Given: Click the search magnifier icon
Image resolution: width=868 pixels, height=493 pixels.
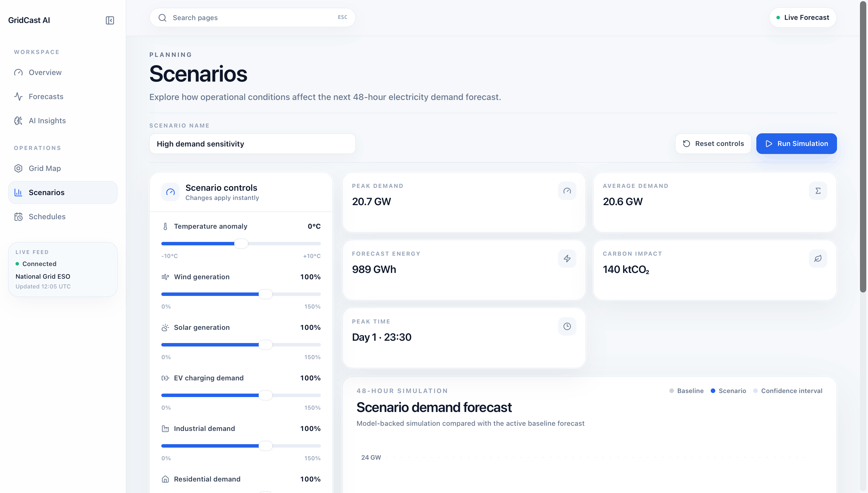Looking at the screenshot, I should click(x=162, y=18).
